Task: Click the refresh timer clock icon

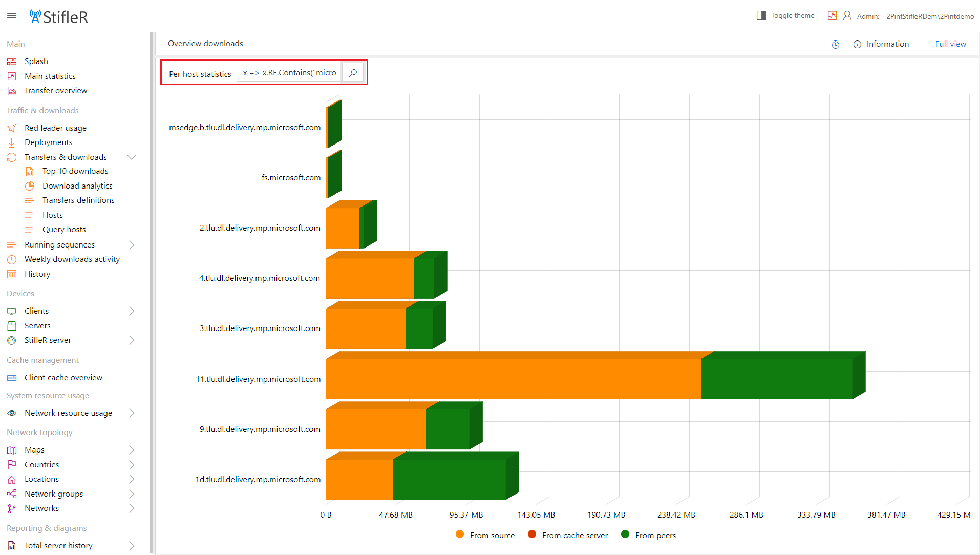Action: [835, 45]
